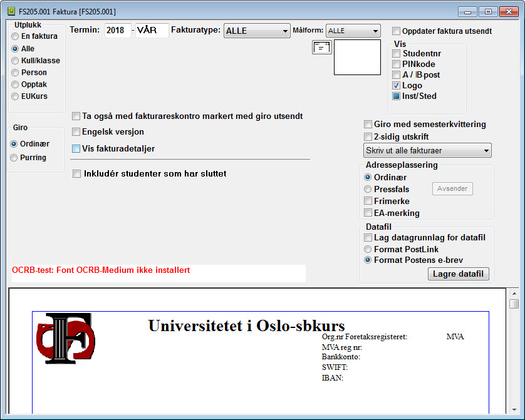525x420 pixels.
Task: Click the Termin semester field showing VÅR
Action: pyautogui.click(x=152, y=31)
